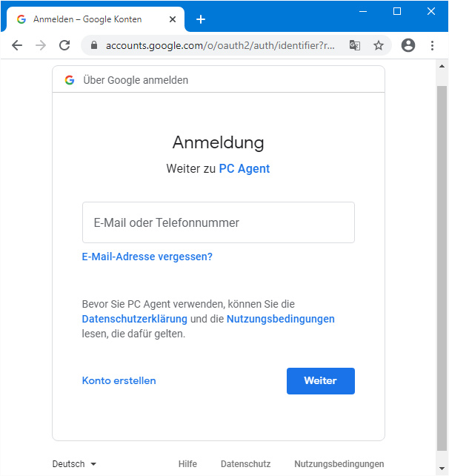449x476 pixels.
Task: Close the Anmelden – Google Konten tab
Action: click(173, 19)
